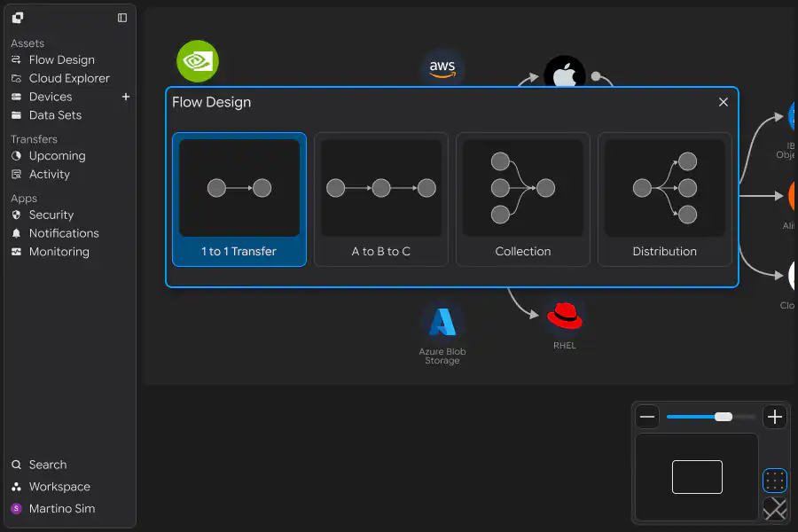This screenshot has height=532, width=798.
Task: Select the Apple node on canvas
Action: 565,71
